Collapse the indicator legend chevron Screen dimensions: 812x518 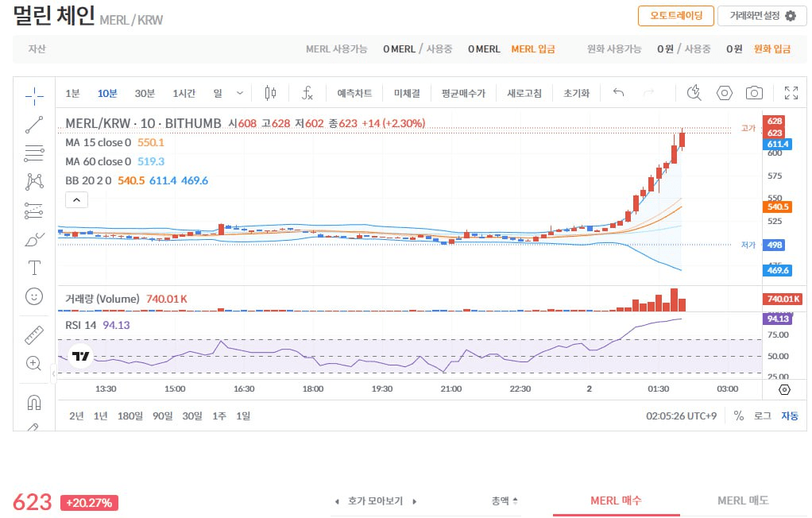tap(77, 200)
